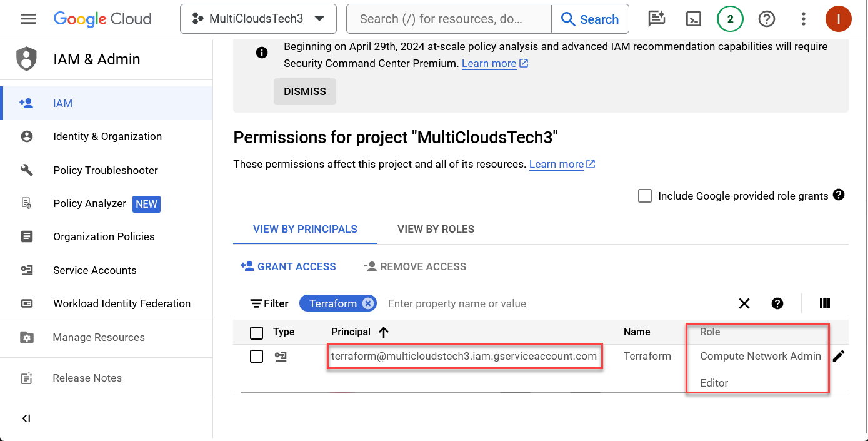Image resolution: width=868 pixels, height=441 pixels.
Task: Click the help icon beside the filter
Action: (x=777, y=303)
